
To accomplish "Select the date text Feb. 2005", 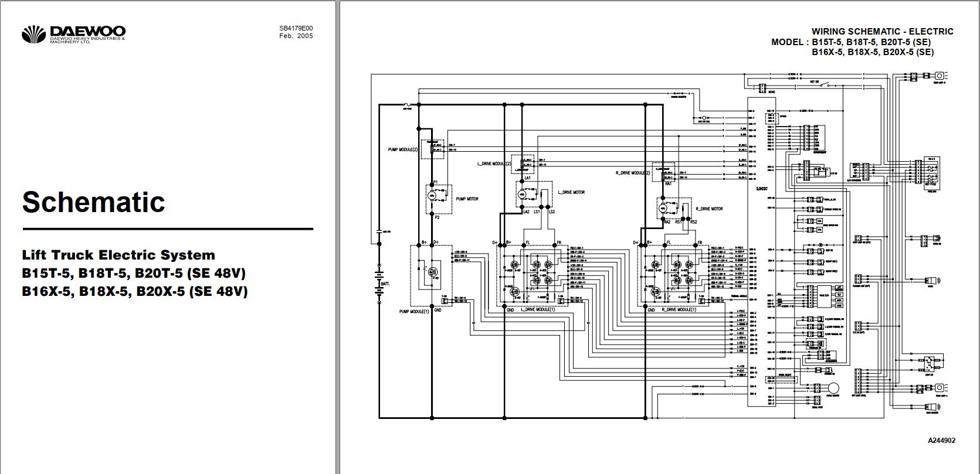I will 296,36.
